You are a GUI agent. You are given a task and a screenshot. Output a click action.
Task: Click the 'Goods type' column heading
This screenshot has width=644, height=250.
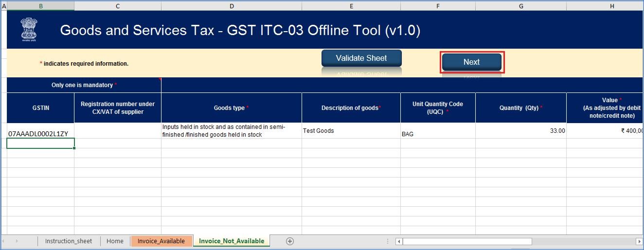coord(232,108)
